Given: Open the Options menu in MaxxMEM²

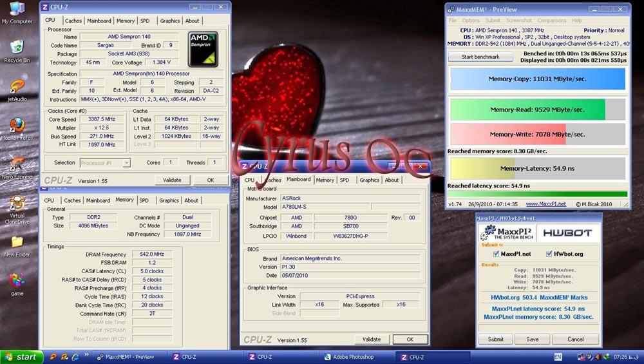Looking at the screenshot, I should [x=471, y=20].
